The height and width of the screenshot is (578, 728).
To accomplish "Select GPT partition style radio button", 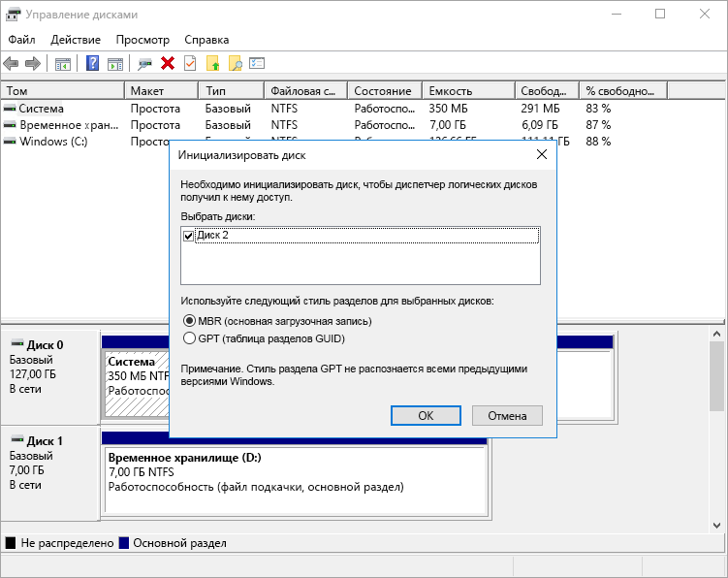I will [x=189, y=338].
